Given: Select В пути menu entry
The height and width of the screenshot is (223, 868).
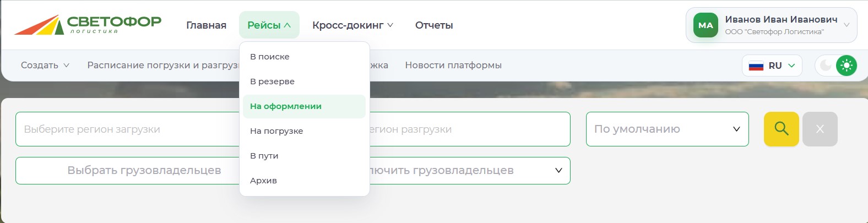Looking at the screenshot, I should (304, 156).
